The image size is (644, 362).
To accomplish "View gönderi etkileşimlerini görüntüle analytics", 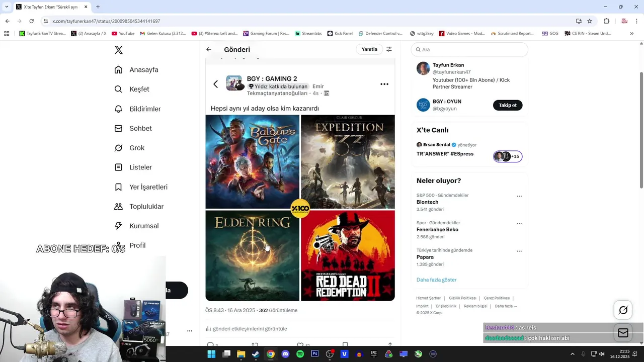I will [247, 329].
